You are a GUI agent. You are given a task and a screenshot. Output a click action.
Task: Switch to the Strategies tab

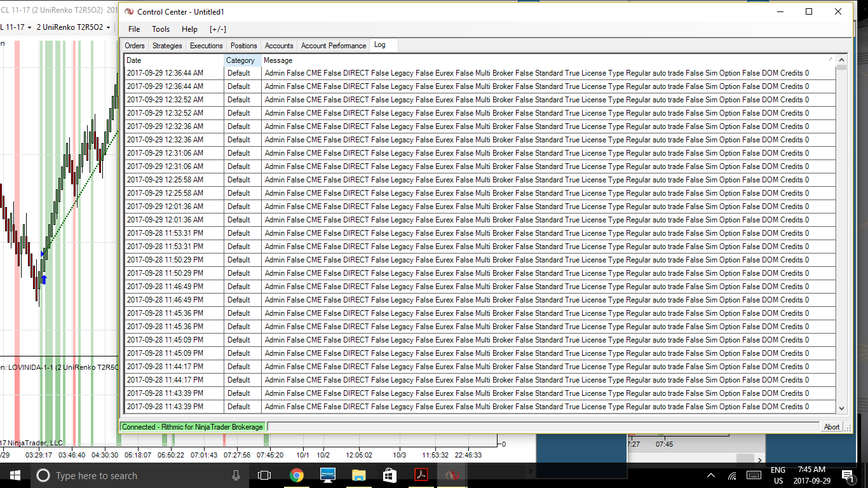pyautogui.click(x=167, y=46)
